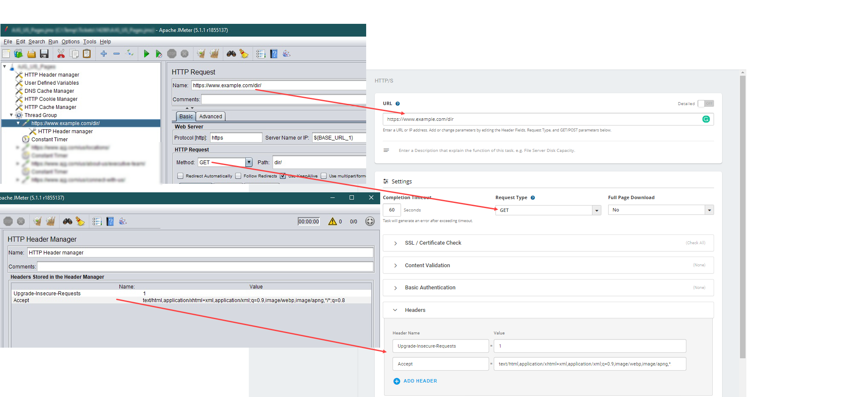Screen dimensions: 868x397
Task: Click the Collapse All minus icon
Action: (117, 54)
